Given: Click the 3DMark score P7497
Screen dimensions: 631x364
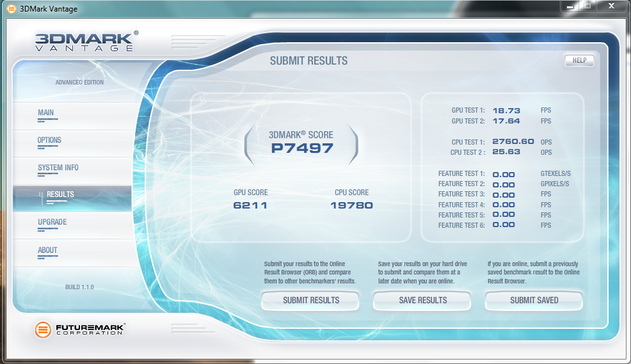Looking at the screenshot, I should (x=302, y=148).
